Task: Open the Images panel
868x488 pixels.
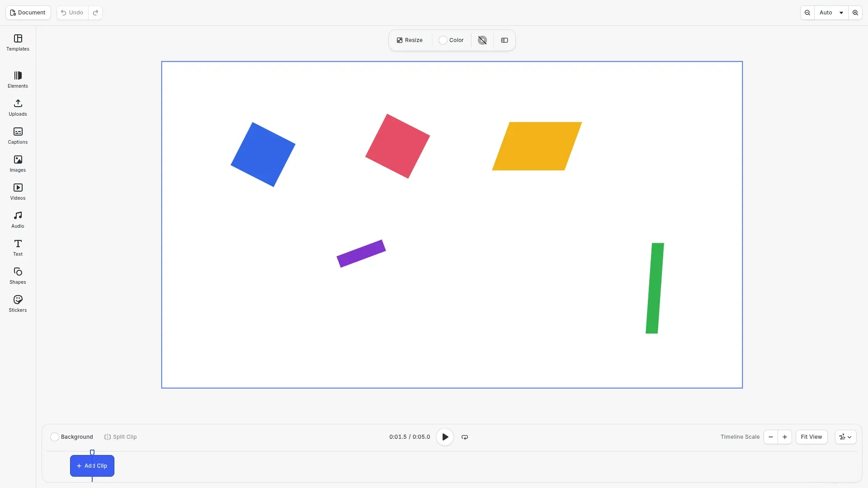Action: click(x=18, y=164)
